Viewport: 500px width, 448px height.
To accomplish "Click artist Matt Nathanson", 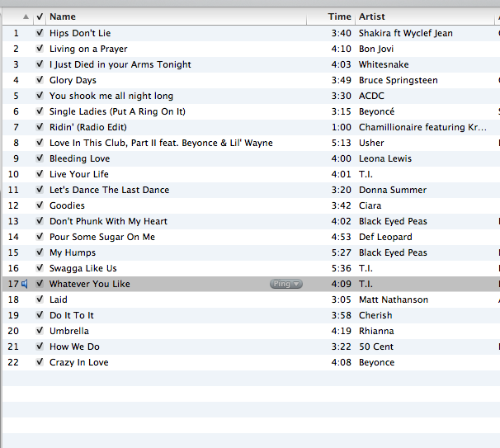I will coord(394,299).
